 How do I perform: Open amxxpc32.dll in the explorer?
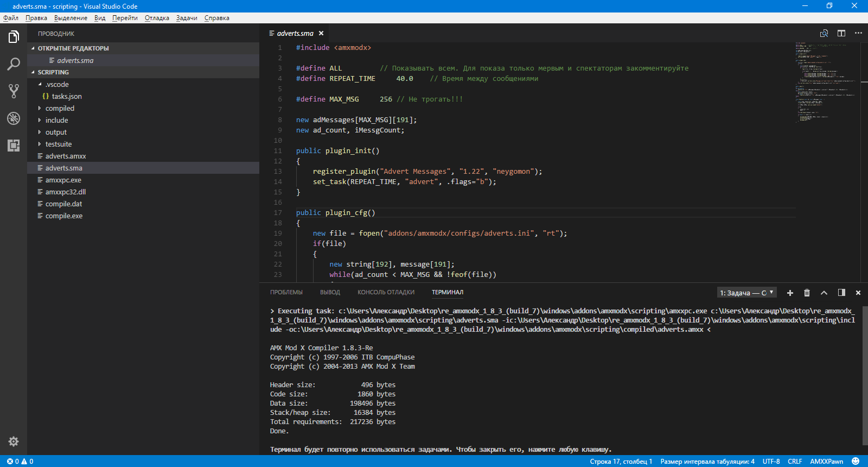(x=143, y=192)
